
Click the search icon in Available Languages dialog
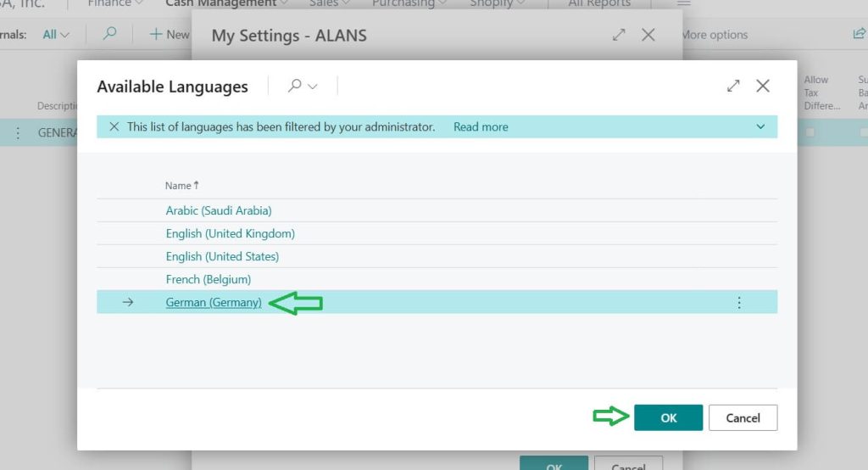click(x=295, y=86)
